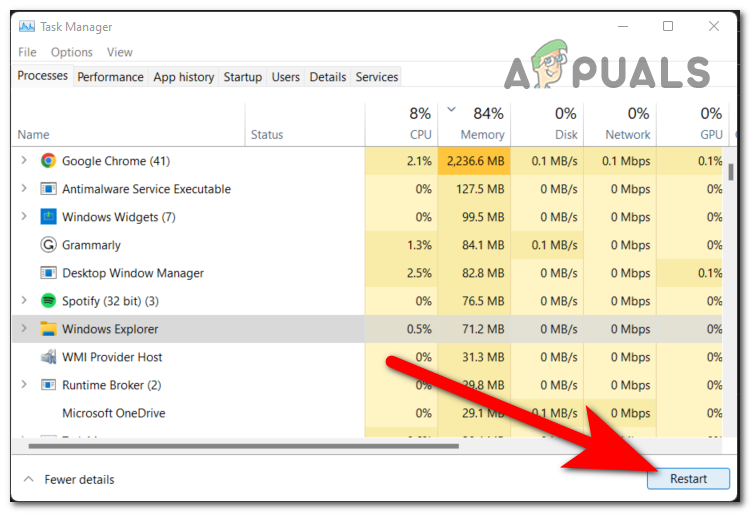Click the vertical scrollbar thumb
Image resolution: width=751 pixels, height=513 pixels.
[x=730, y=172]
